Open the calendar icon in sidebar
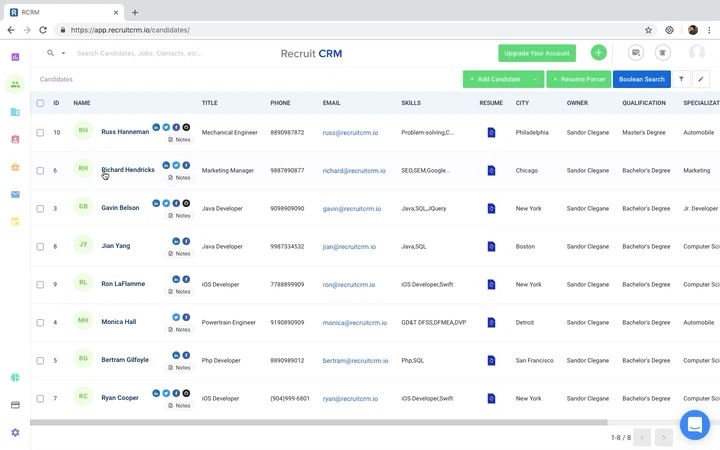This screenshot has width=720, height=450. tap(15, 222)
